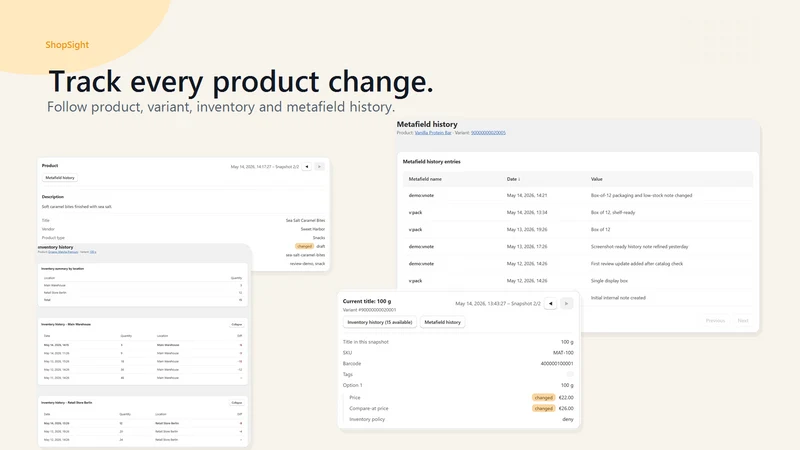Viewport: 800px width, 450px height.
Task: Click the Inventory policy value deny
Action: (568, 419)
